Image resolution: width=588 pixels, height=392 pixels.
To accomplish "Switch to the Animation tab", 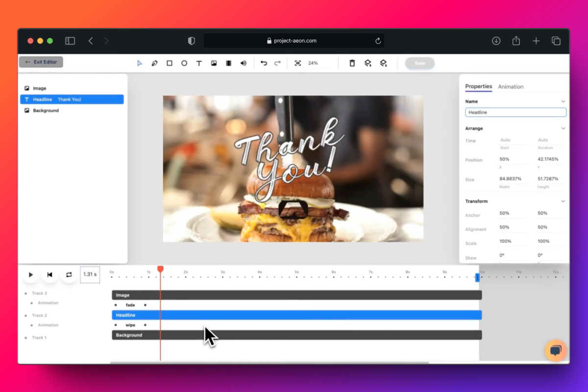I will 511,87.
